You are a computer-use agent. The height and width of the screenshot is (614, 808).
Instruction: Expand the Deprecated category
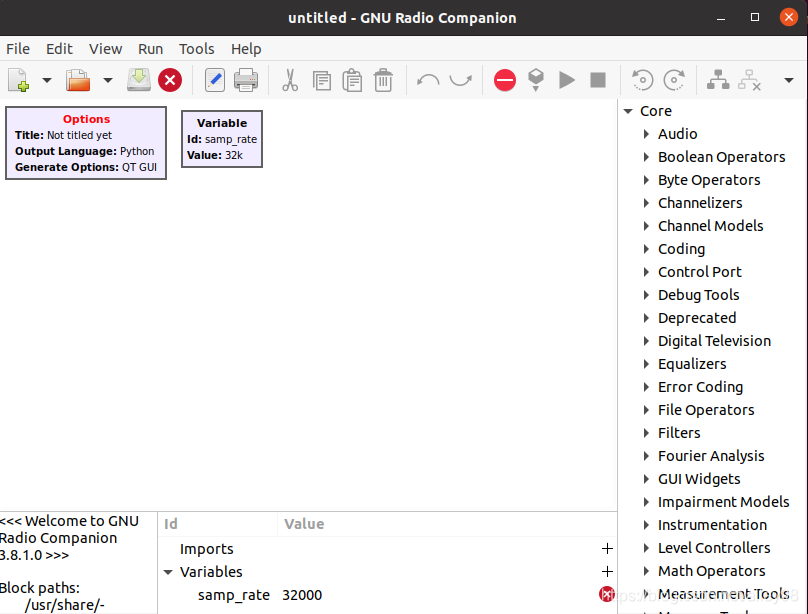[x=646, y=318]
